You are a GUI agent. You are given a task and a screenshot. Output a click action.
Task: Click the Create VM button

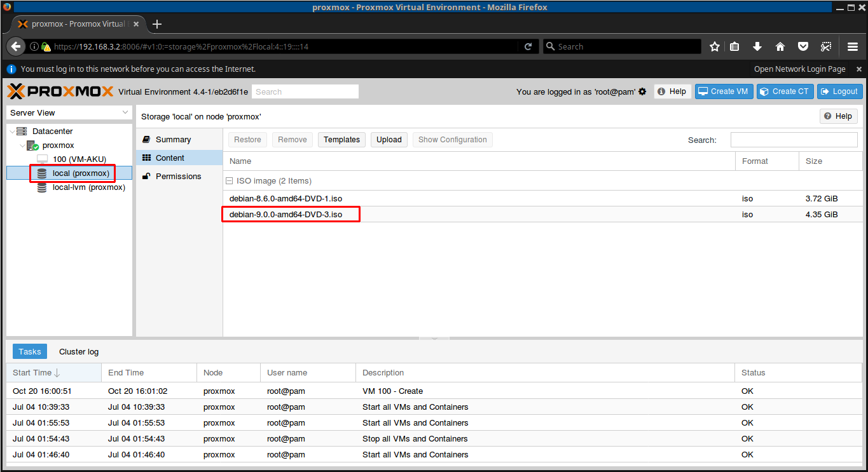(724, 91)
